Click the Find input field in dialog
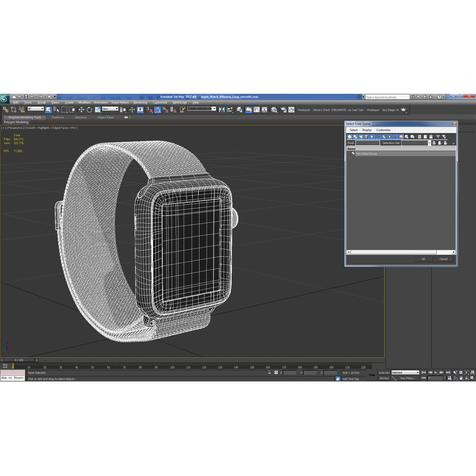Viewport: 476px width, 476px height. (x=367, y=143)
